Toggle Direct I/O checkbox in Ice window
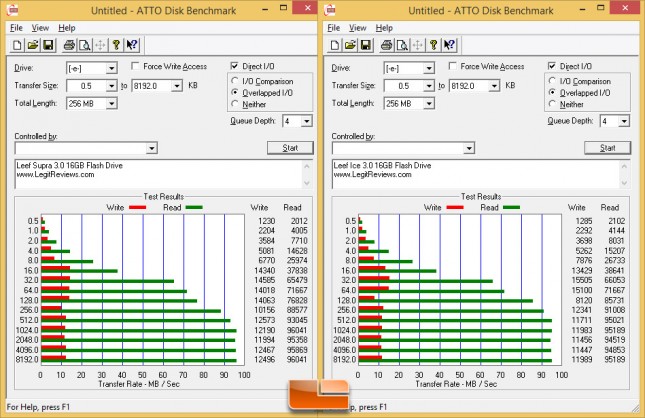The image size is (645, 418). pyautogui.click(x=552, y=66)
